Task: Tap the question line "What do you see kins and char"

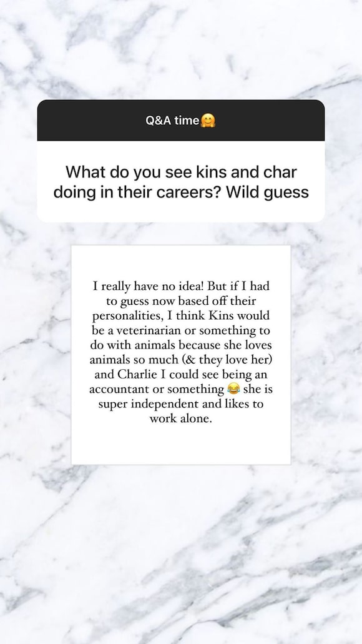Action: tap(181, 172)
